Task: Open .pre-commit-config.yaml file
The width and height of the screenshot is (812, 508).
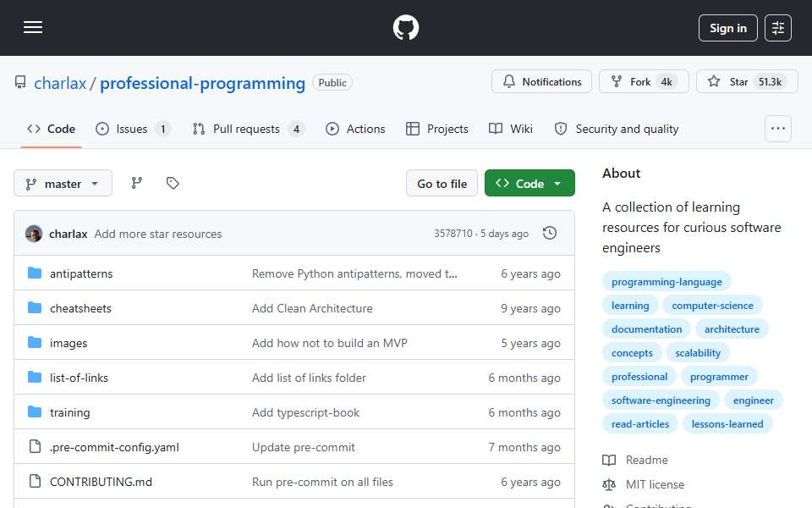Action: point(114,447)
